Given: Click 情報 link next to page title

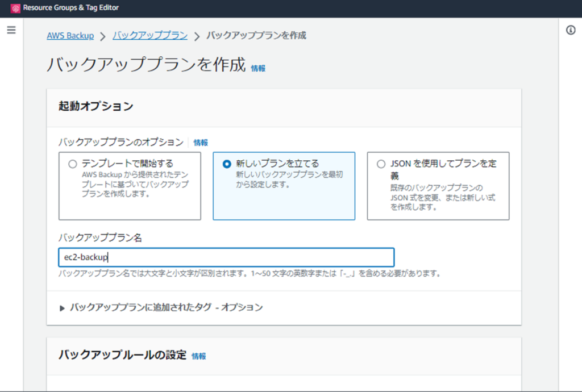Looking at the screenshot, I should 258,68.
